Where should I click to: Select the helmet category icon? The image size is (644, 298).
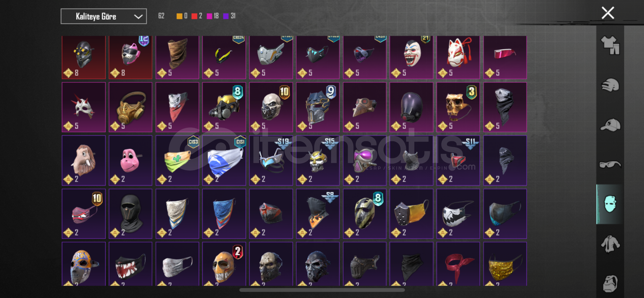click(x=610, y=85)
